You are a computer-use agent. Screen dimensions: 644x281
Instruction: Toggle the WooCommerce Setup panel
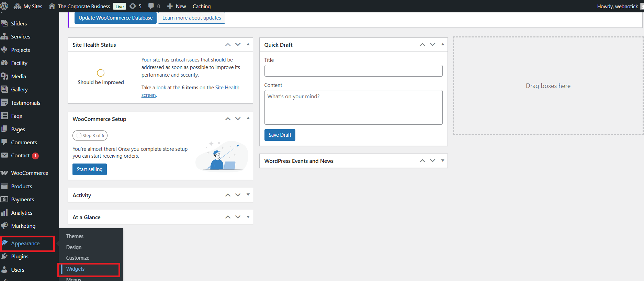tap(248, 119)
